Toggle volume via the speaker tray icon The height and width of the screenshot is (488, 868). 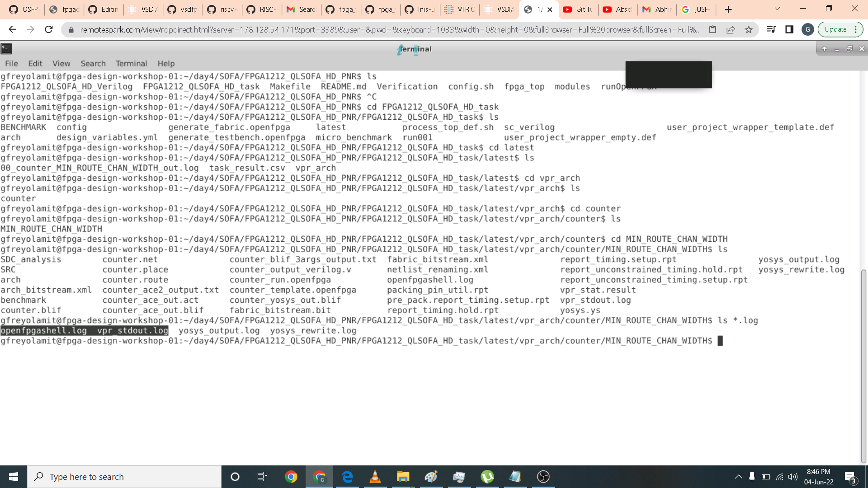coord(793,477)
